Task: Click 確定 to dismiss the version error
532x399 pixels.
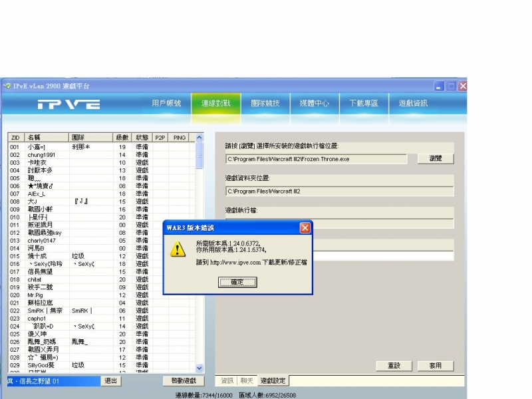Action: tap(237, 281)
